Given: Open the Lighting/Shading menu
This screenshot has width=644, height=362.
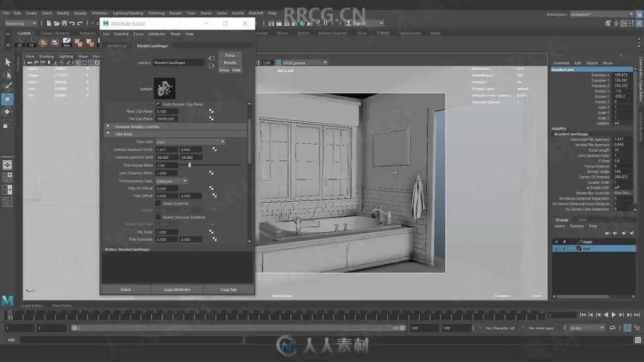Looking at the screenshot, I should [x=128, y=13].
